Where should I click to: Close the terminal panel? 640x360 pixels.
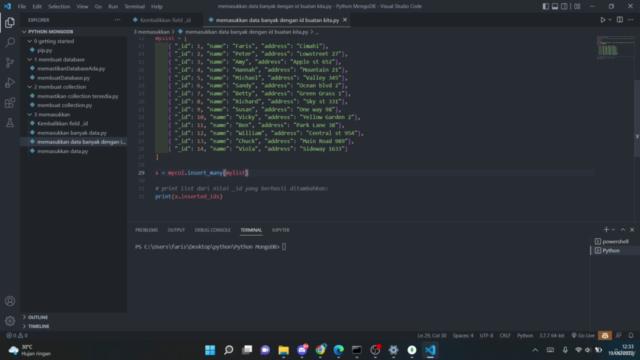point(632,230)
